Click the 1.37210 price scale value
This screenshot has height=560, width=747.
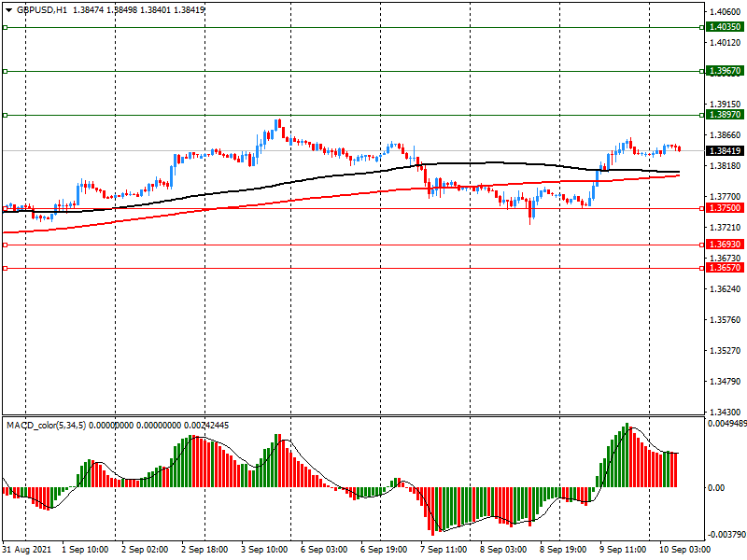(726, 228)
